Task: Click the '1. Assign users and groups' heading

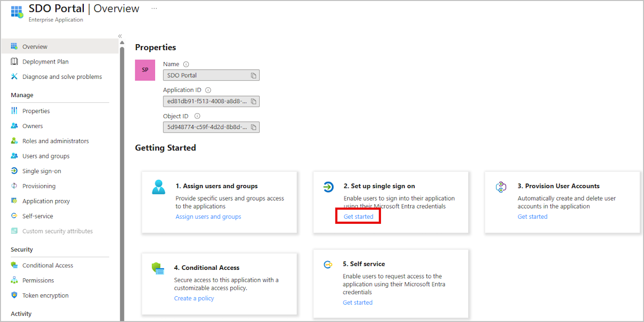Action: [216, 186]
